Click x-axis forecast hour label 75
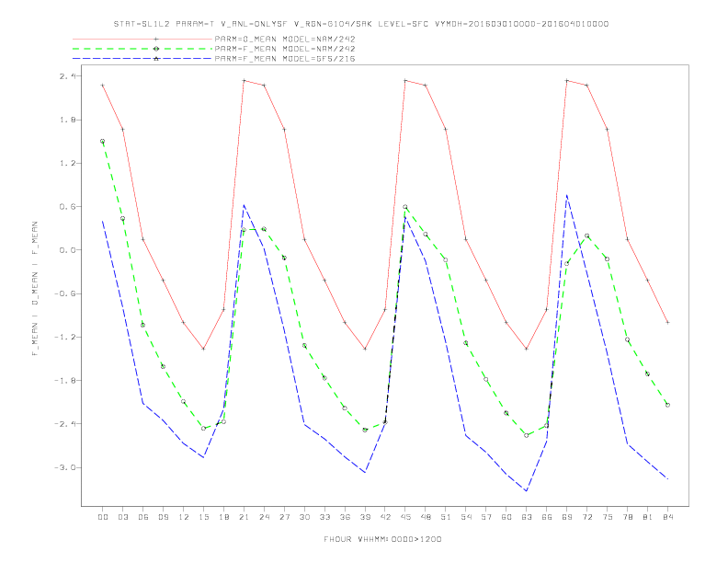Viewport: 728px width, 563px height. pyautogui.click(x=608, y=517)
